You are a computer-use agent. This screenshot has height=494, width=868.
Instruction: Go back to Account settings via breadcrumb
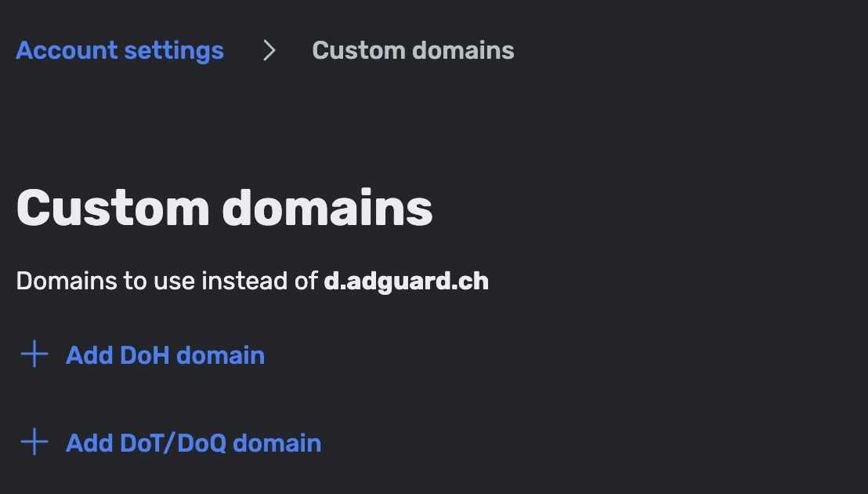(x=120, y=51)
